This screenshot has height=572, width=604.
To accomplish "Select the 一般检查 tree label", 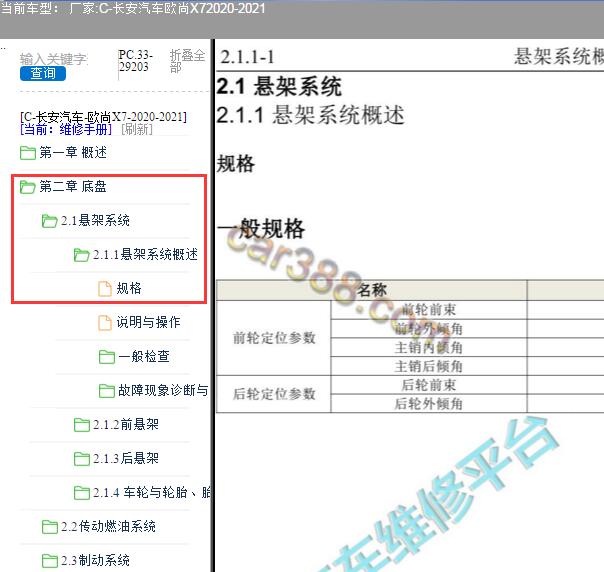I will 144,357.
